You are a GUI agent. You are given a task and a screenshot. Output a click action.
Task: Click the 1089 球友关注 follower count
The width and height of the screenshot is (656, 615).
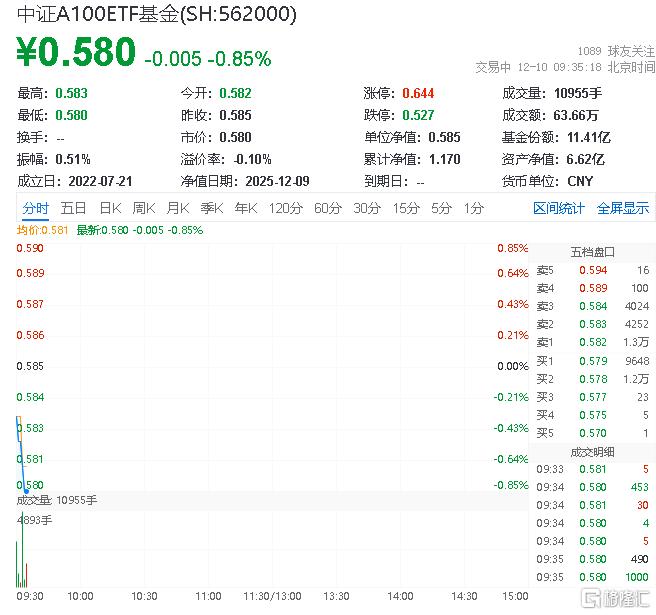616,51
